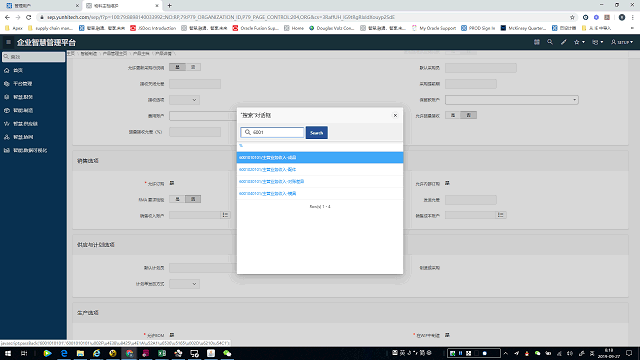This screenshot has height=360, width=640.
Task: Open the hamburger navigation menu icon
Action: (8, 42)
